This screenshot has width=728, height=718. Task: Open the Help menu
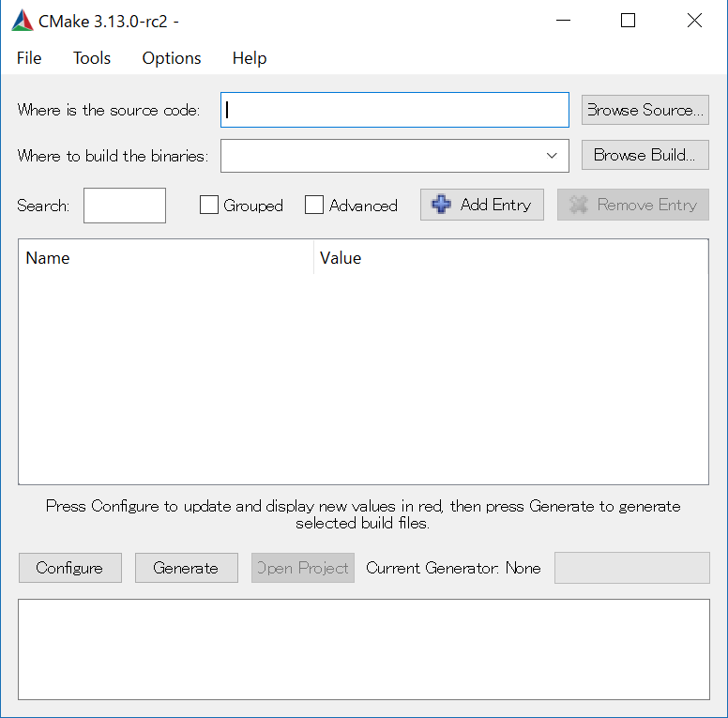click(250, 58)
